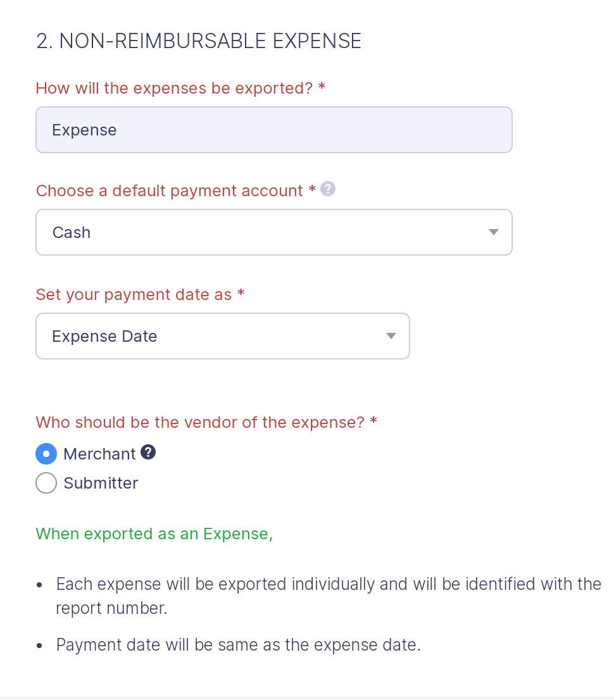Click the Merchant help icon
614x700 pixels.
148,452
